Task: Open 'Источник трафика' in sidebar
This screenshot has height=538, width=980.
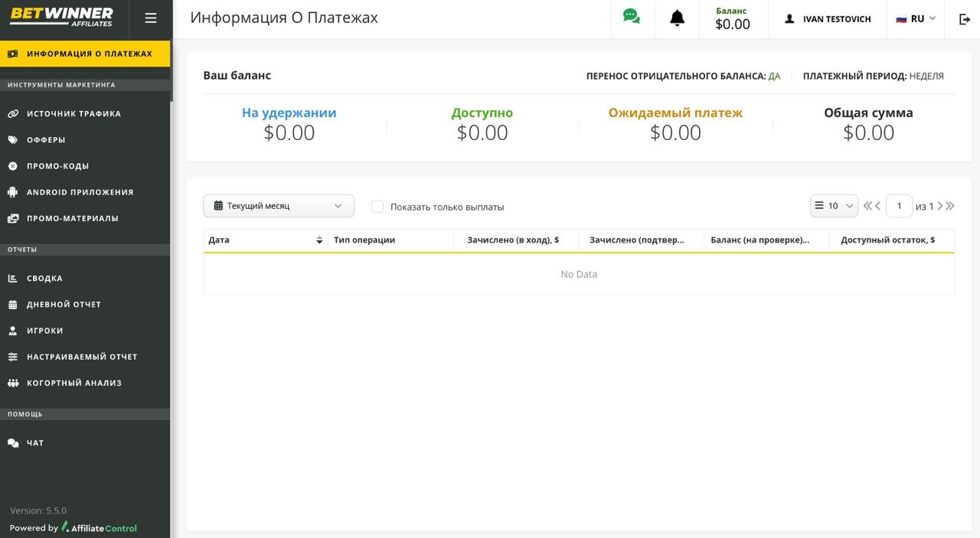Action: point(74,114)
